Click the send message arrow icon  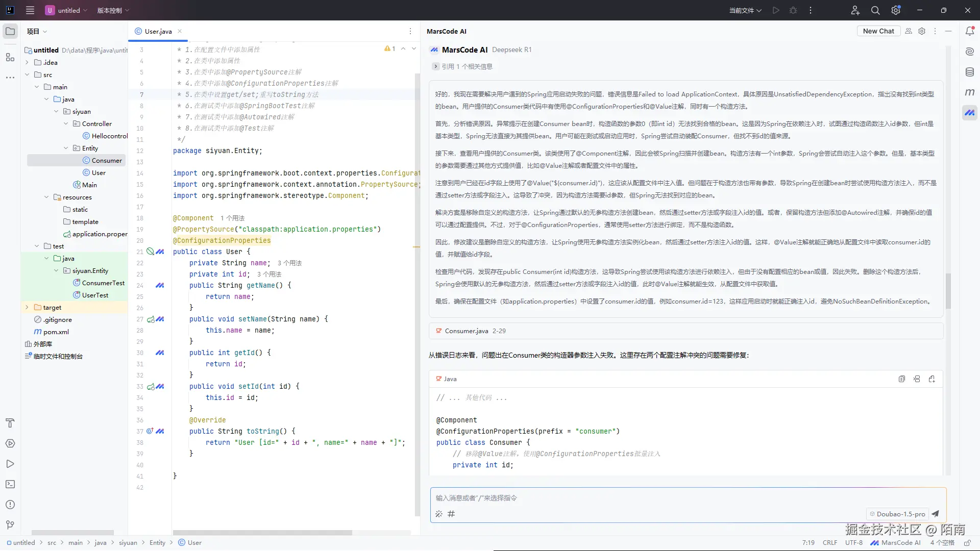[x=935, y=514]
